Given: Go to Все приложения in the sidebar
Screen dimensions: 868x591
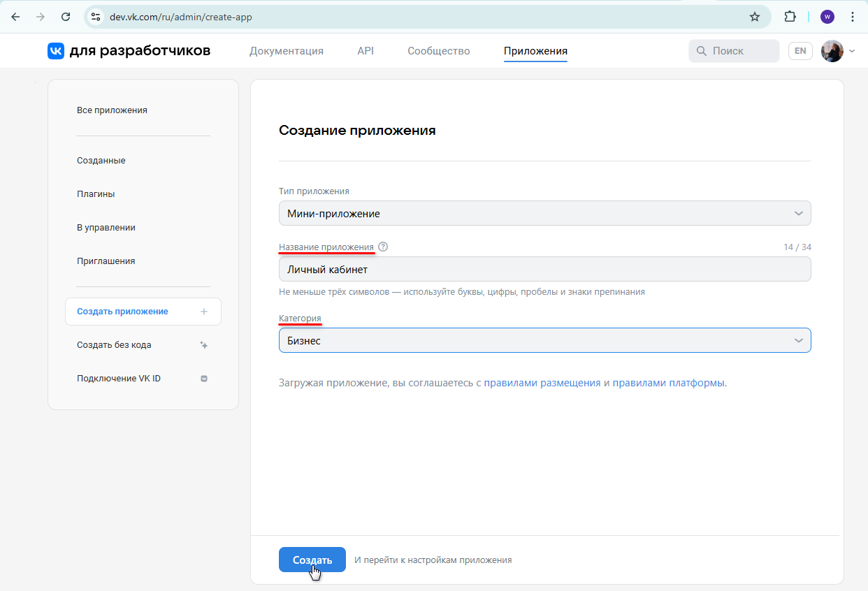Looking at the screenshot, I should (x=112, y=110).
